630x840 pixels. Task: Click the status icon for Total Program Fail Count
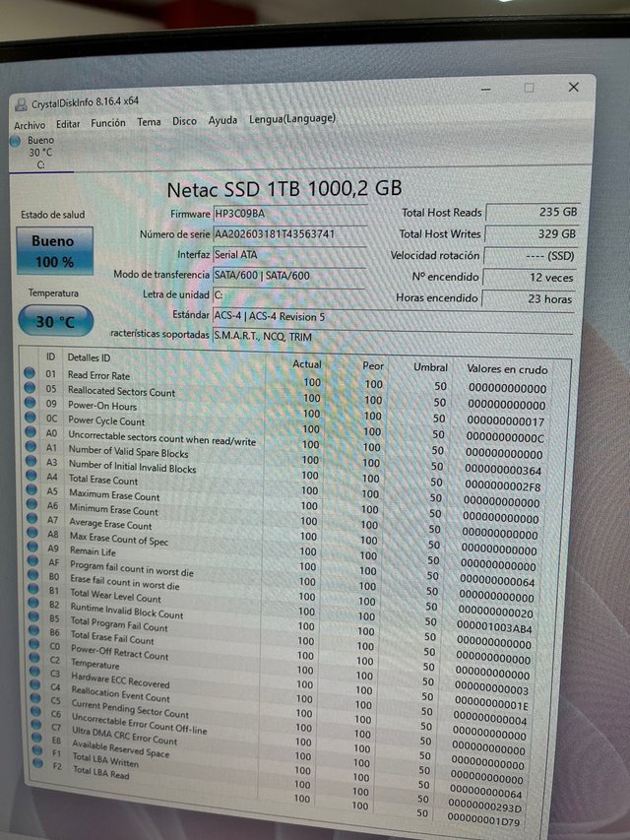coord(33,616)
